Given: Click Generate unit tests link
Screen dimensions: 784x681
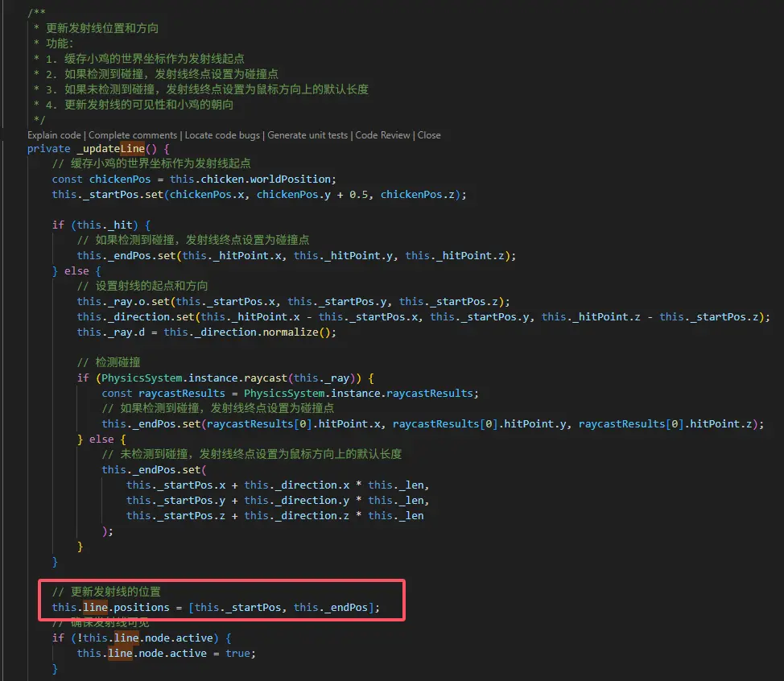Looking at the screenshot, I should tap(307, 135).
